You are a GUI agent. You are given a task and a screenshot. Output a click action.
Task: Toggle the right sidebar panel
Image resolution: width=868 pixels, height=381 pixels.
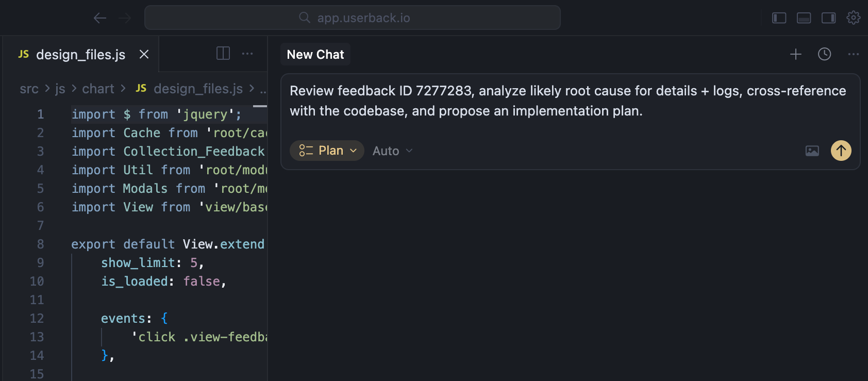(x=828, y=18)
